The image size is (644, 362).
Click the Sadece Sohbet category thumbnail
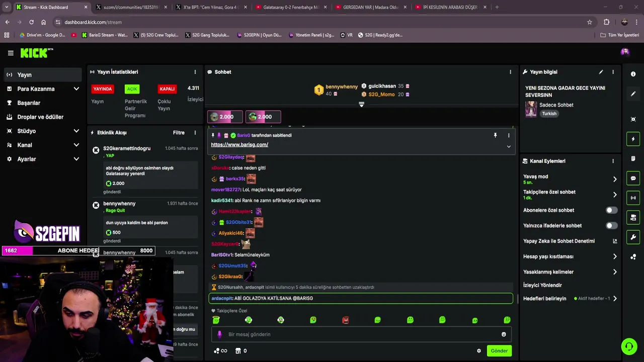pyautogui.click(x=531, y=109)
